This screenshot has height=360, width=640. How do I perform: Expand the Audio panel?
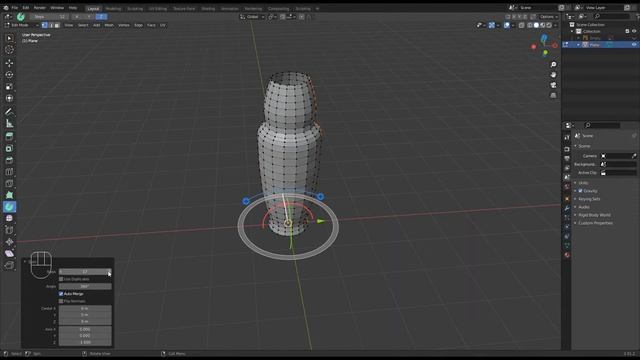[x=584, y=207]
